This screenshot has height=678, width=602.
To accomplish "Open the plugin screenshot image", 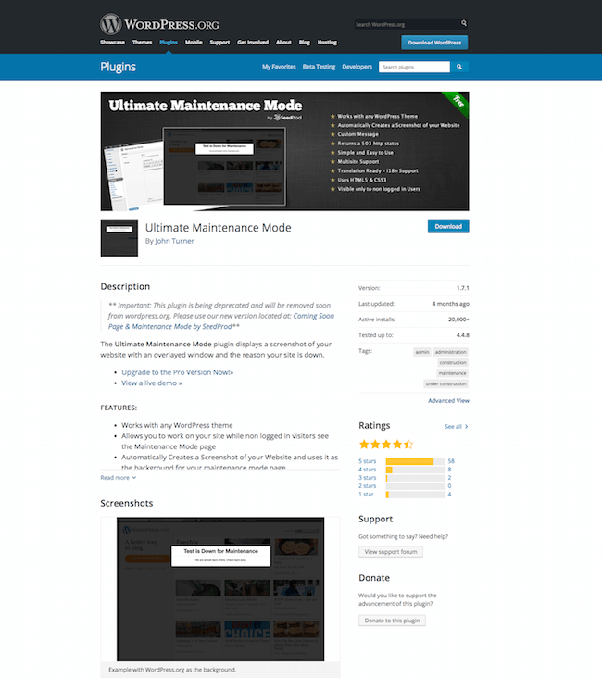I will [x=221, y=589].
